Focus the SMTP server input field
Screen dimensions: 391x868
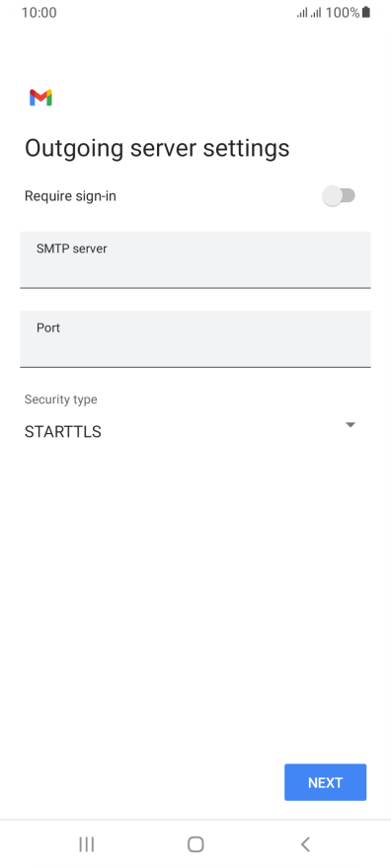pyautogui.click(x=195, y=260)
